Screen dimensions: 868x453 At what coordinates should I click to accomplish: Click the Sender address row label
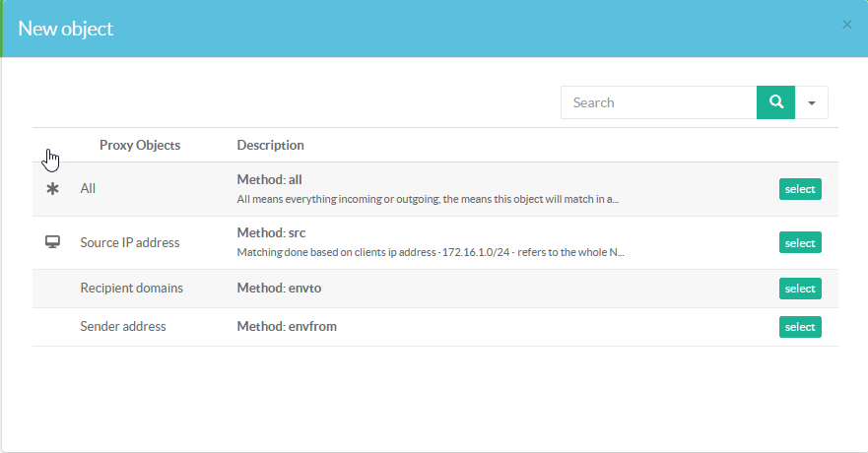pyautogui.click(x=123, y=327)
